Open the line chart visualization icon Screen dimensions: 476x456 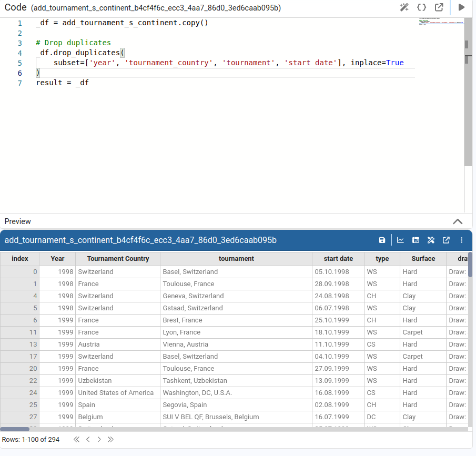[x=400, y=240]
